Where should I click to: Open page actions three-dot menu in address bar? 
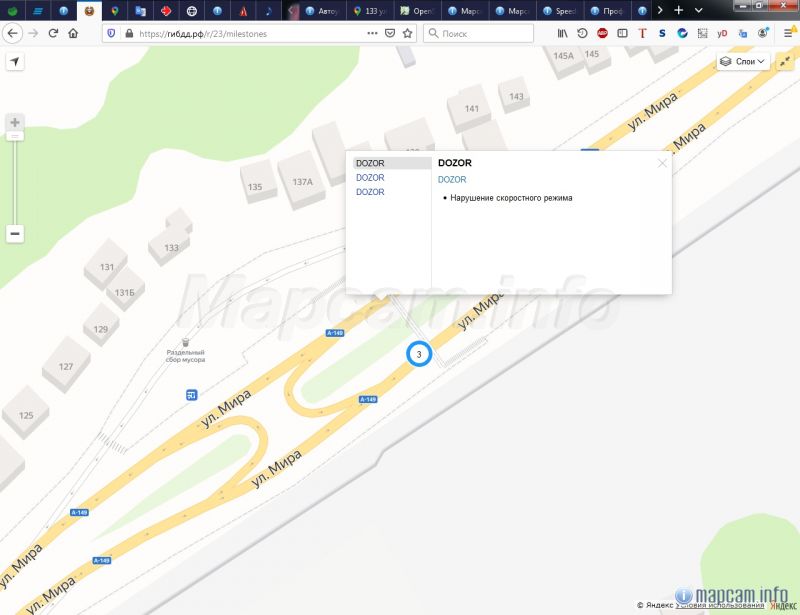(x=372, y=33)
